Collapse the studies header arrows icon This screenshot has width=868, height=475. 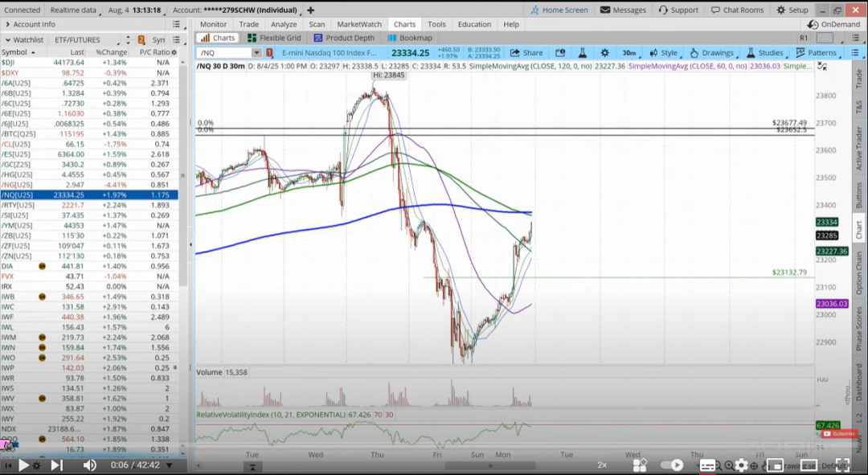(822, 67)
